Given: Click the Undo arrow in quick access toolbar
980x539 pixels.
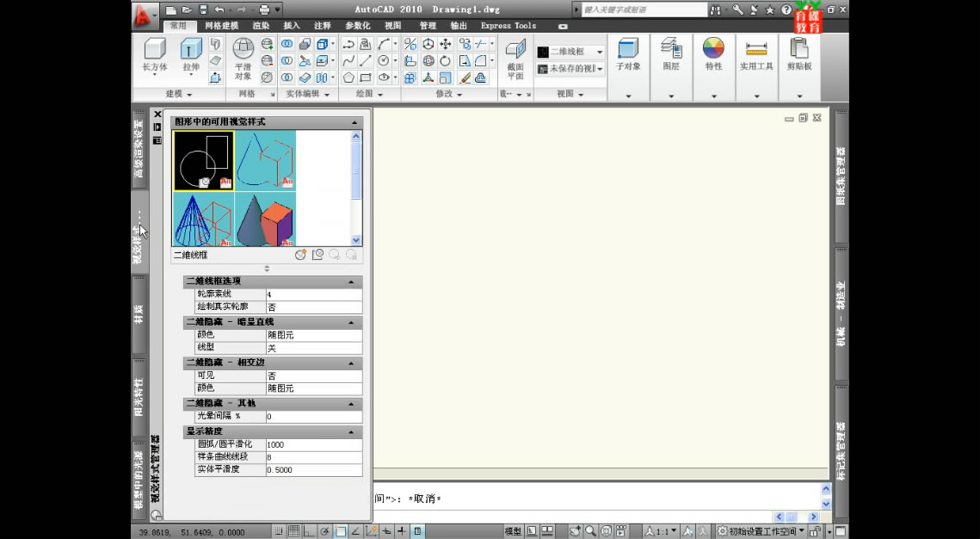Looking at the screenshot, I should pos(219,9).
